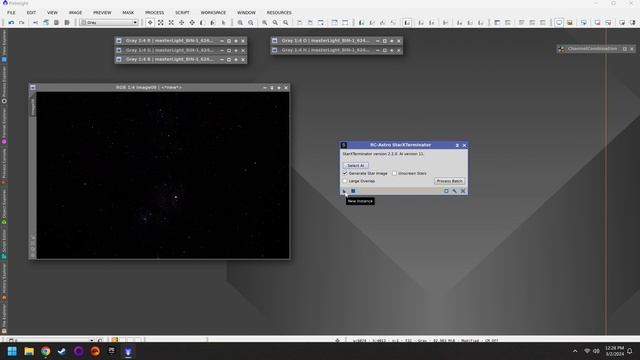Open the VIEW menu
This screenshot has width=640, height=360.
pos(52,13)
